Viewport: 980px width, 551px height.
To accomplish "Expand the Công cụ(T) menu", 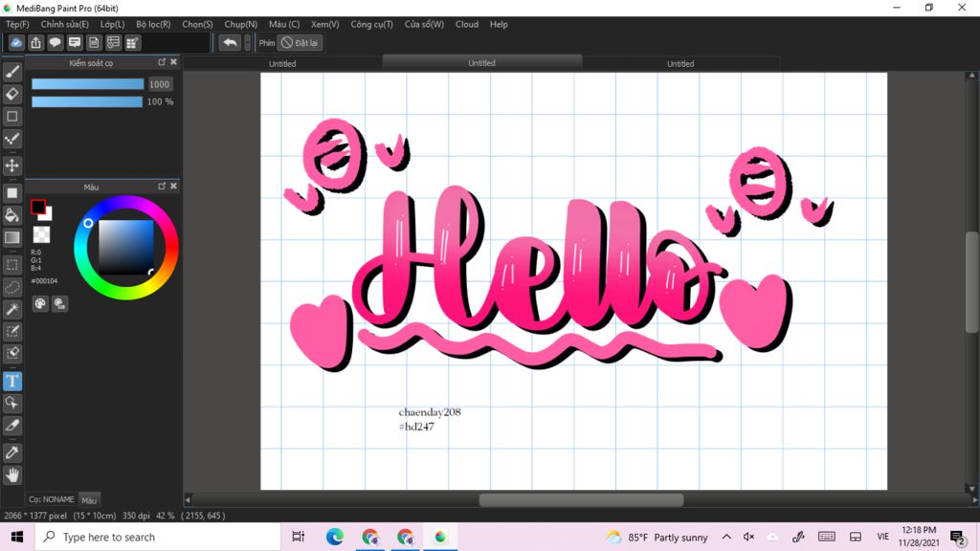I will (372, 24).
